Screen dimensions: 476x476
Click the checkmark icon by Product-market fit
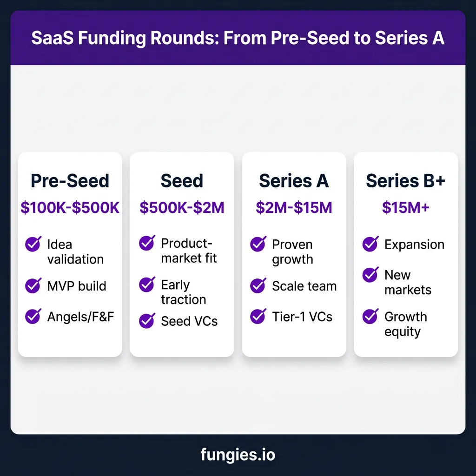[147, 243]
